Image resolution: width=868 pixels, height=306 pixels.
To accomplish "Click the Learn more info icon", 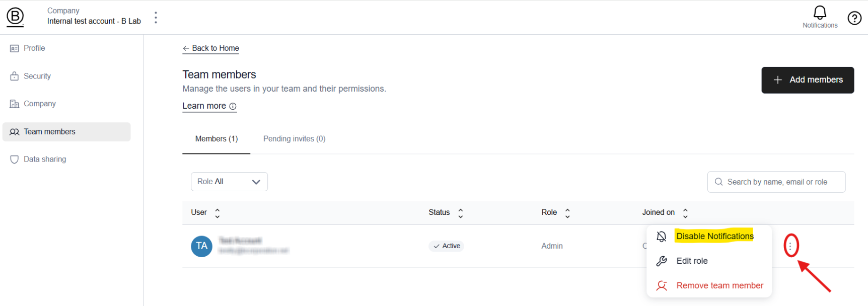I will coord(233,106).
